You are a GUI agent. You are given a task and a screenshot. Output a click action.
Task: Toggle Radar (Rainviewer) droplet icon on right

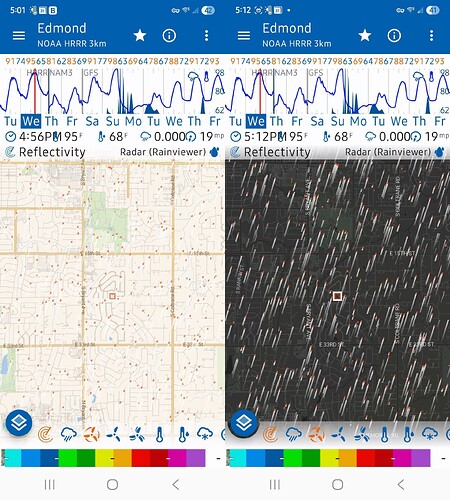point(440,152)
